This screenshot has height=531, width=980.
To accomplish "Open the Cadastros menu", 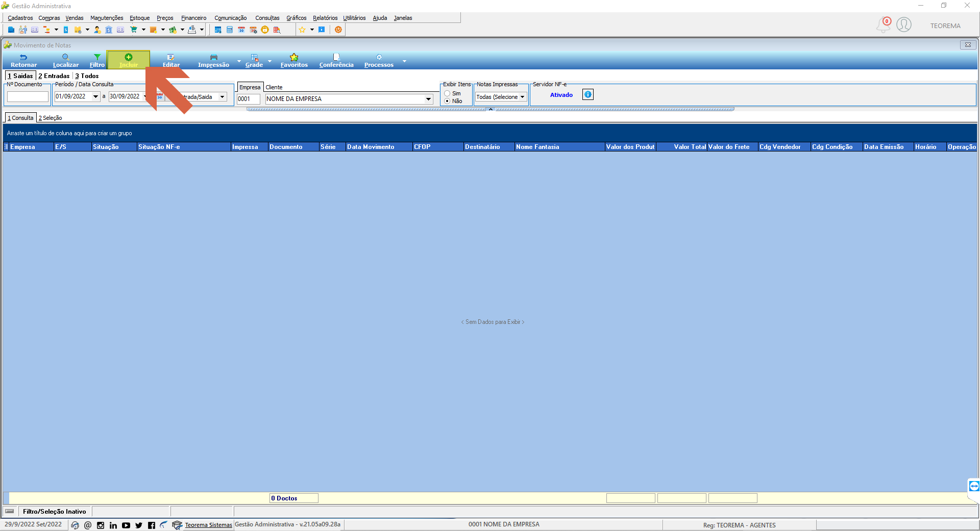I will (x=20, y=18).
